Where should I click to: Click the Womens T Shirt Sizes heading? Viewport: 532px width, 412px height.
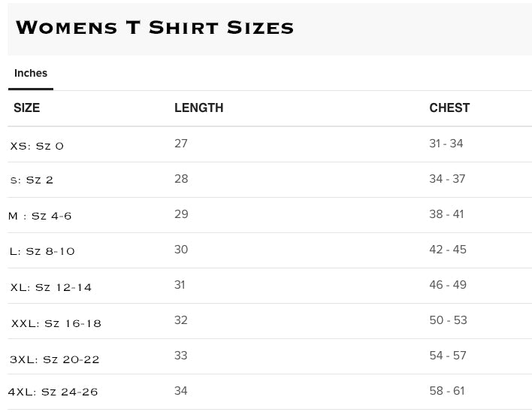click(155, 28)
